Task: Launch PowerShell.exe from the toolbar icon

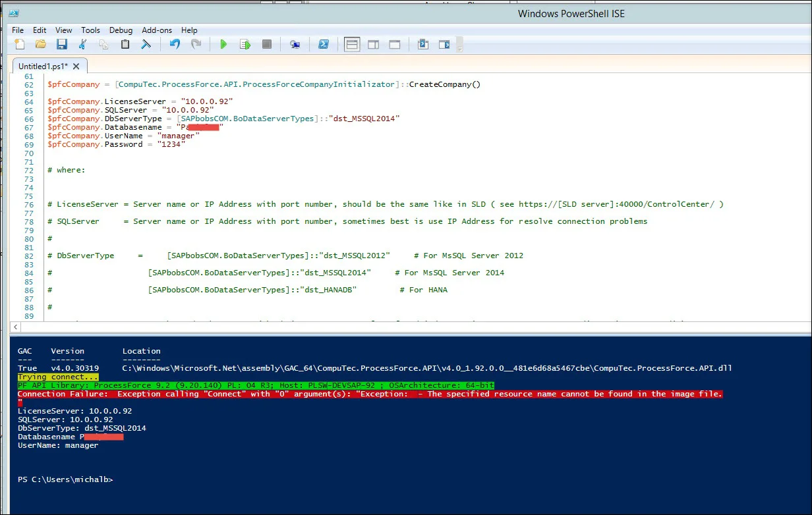Action: click(324, 45)
